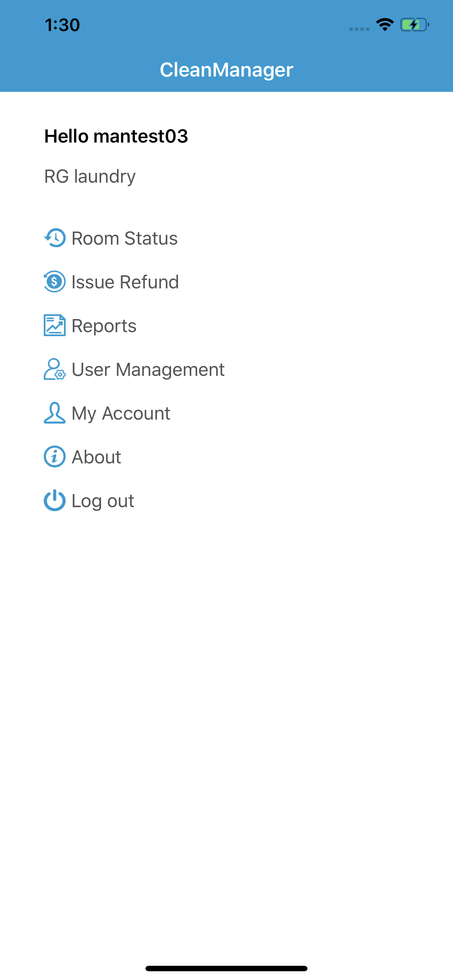Tap the My Account person icon
Viewport: 453px width, 980px height.
[x=55, y=413]
